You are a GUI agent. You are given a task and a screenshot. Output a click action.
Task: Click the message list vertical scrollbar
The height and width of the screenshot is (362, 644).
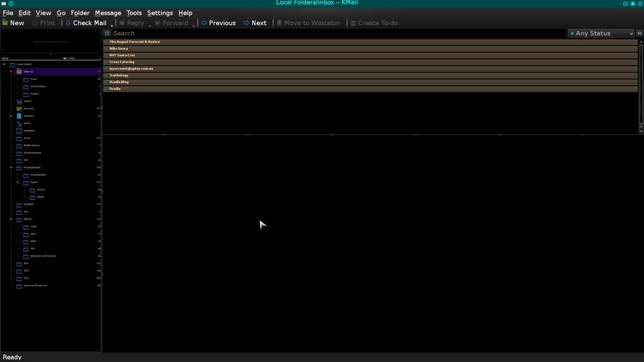(x=641, y=84)
